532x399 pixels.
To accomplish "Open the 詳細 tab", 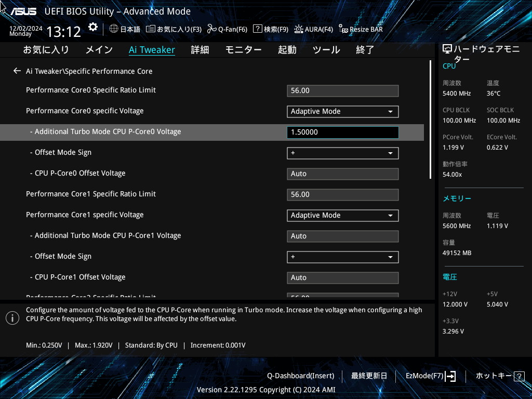I will (200, 50).
